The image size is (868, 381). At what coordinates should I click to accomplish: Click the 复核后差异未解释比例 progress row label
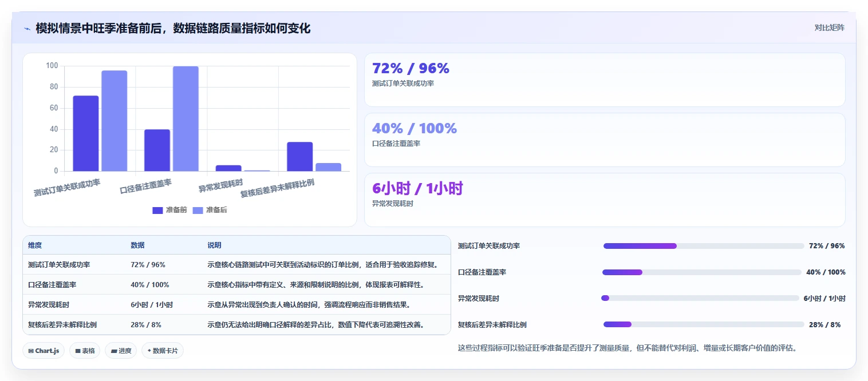click(492, 325)
